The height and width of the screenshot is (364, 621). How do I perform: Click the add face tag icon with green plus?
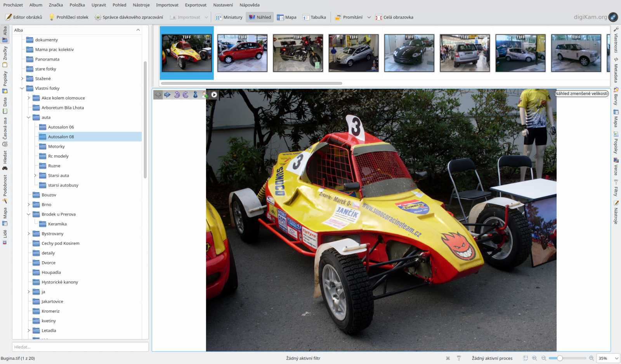click(205, 95)
